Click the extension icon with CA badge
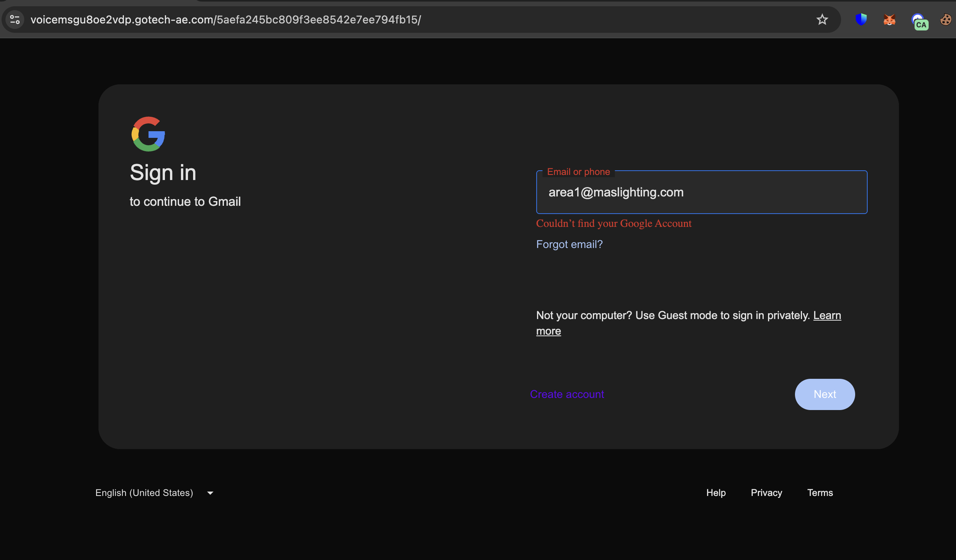The height and width of the screenshot is (560, 956). 919,21
